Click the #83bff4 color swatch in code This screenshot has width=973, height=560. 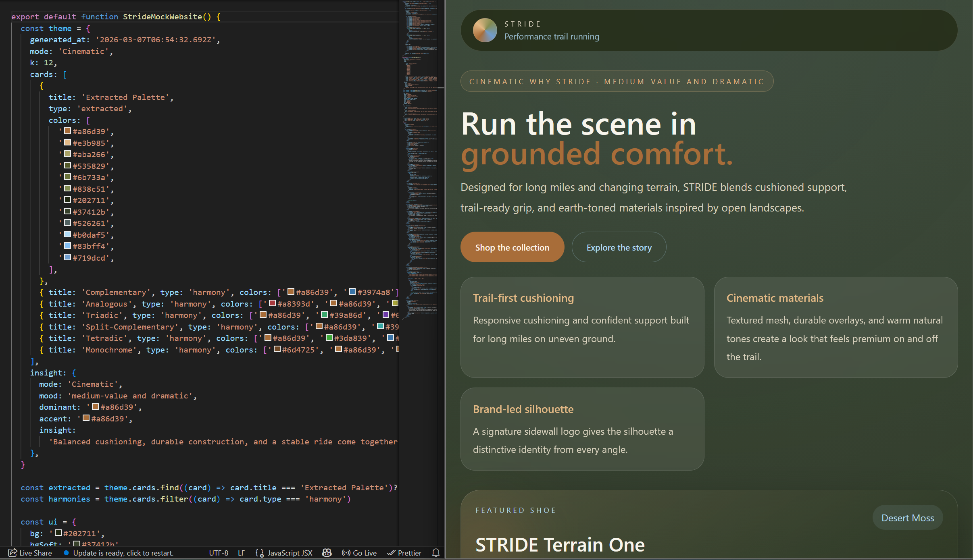(68, 246)
